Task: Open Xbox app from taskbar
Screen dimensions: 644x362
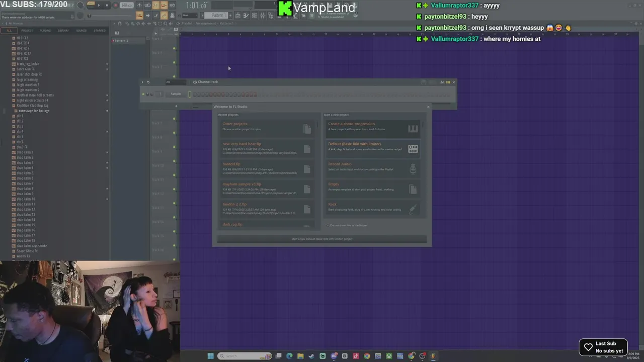Action: pyautogui.click(x=389, y=356)
